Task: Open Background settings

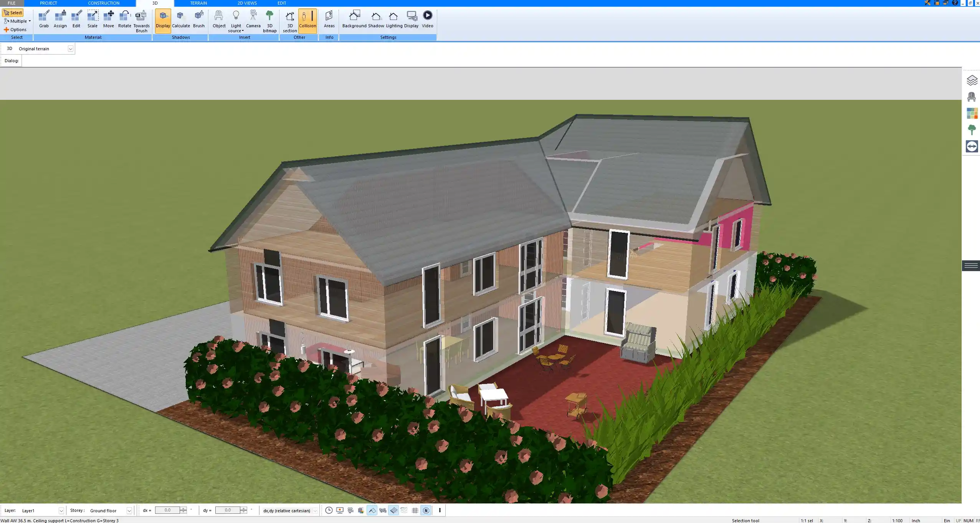Action: pyautogui.click(x=354, y=19)
